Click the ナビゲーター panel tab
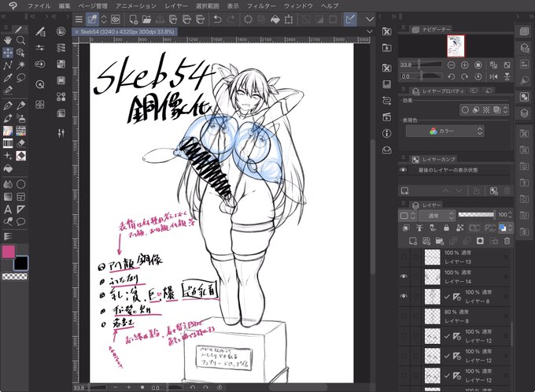This screenshot has height=392, width=535. click(432, 30)
